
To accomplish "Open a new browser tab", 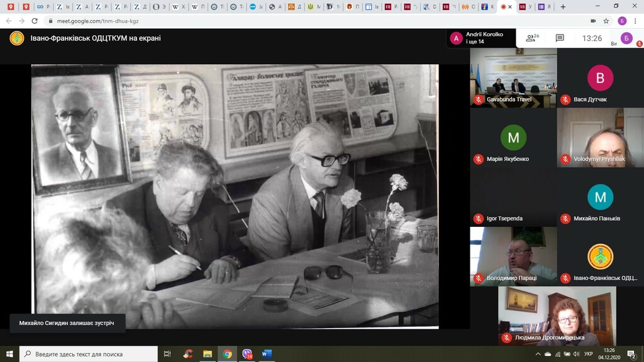I will pos(562,6).
